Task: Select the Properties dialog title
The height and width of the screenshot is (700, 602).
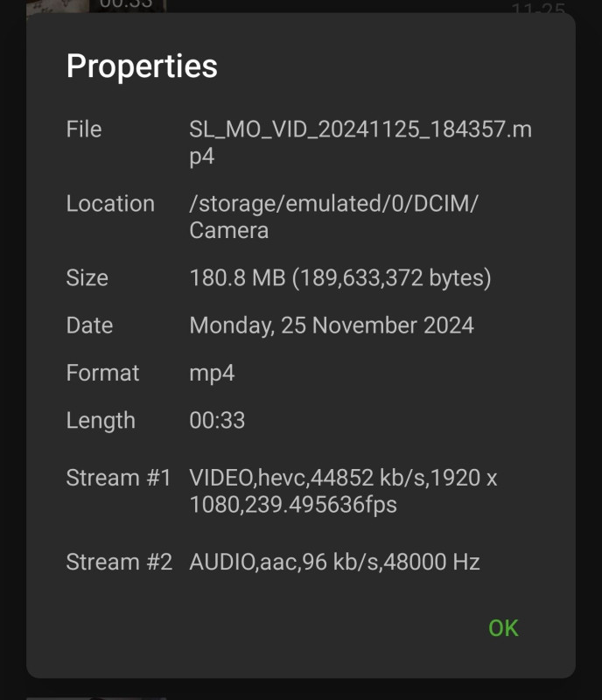Action: tap(142, 66)
